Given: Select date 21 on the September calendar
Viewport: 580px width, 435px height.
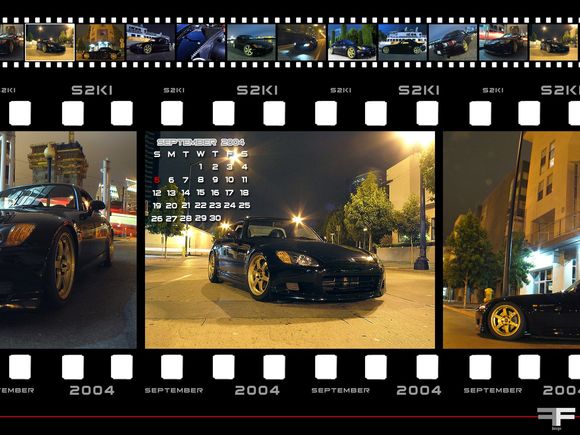Looking at the screenshot, I should click(x=186, y=206).
